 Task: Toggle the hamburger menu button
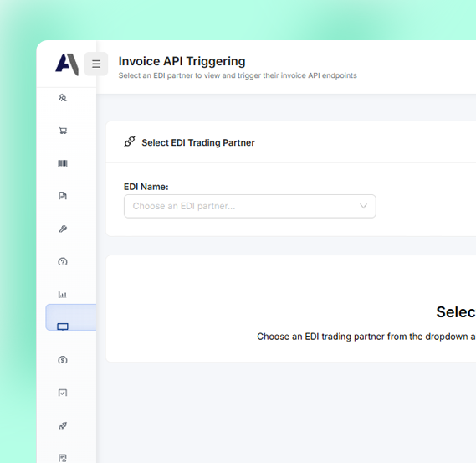pos(96,64)
